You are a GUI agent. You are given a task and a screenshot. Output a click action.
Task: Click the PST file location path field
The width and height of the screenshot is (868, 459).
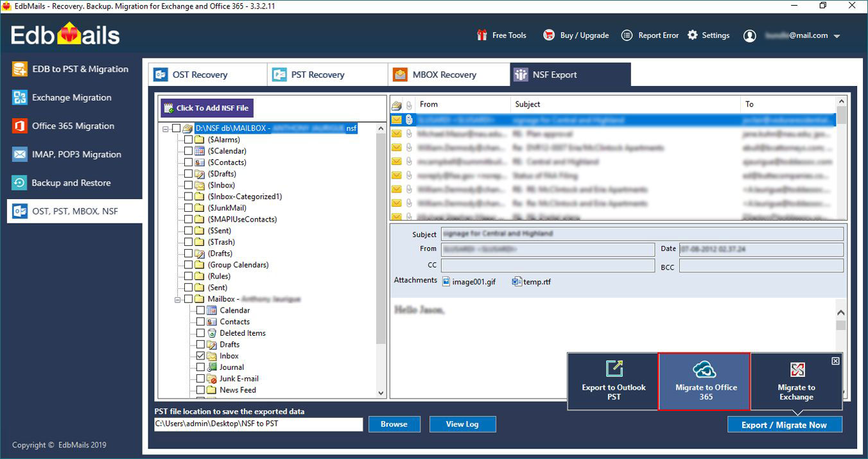(x=258, y=424)
